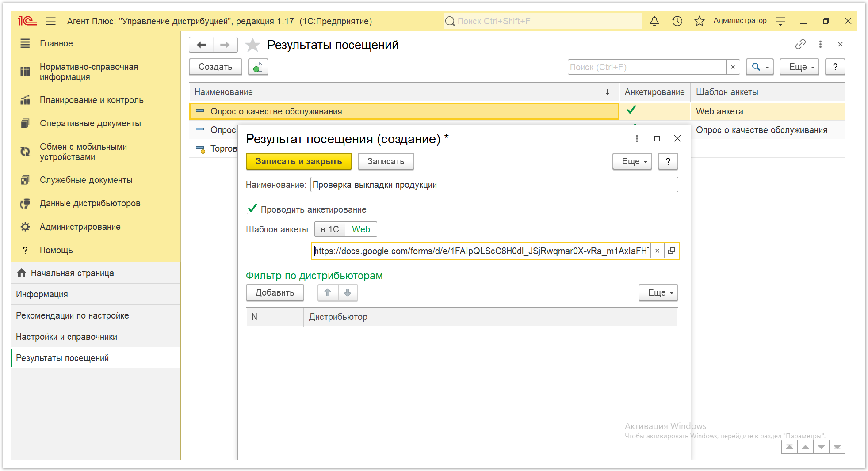Switch template type to Web
Viewport: 868px width, 471px height.
point(361,229)
